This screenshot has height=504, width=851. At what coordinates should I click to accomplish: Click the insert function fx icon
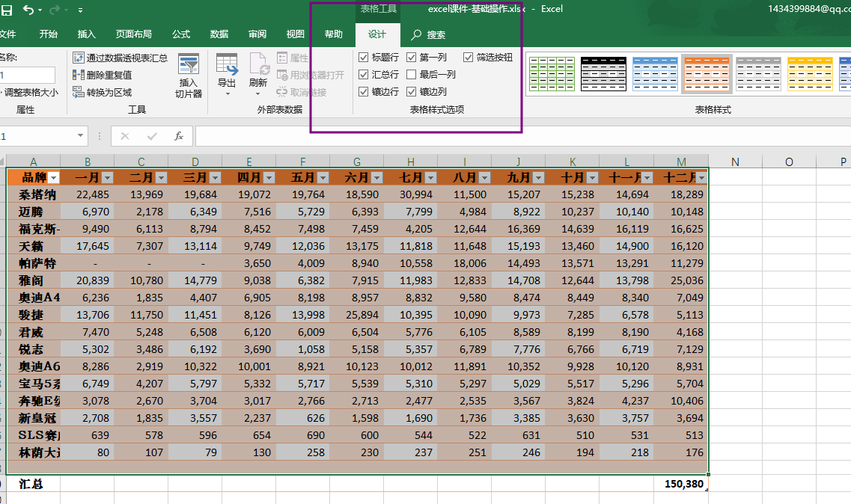[x=179, y=136]
